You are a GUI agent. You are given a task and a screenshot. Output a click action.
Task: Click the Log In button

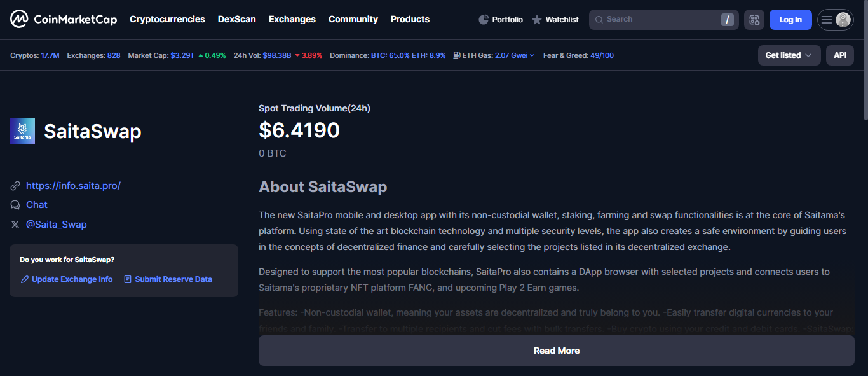(790, 19)
